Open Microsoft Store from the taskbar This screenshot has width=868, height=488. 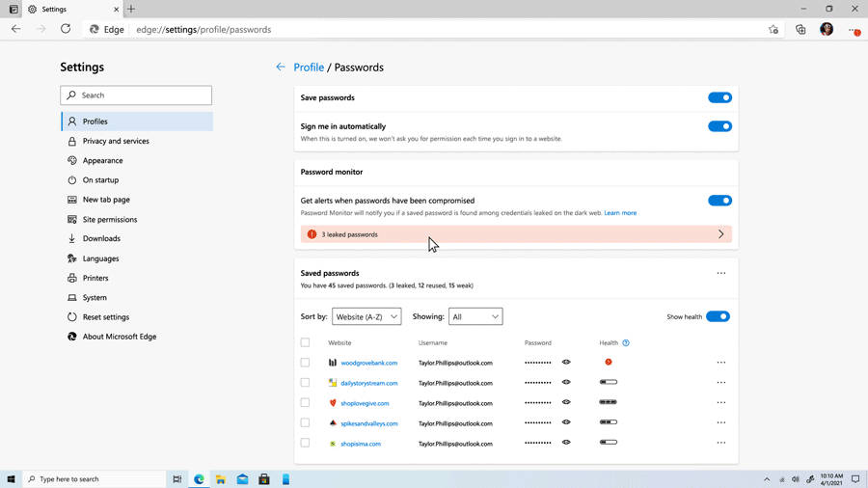click(264, 478)
